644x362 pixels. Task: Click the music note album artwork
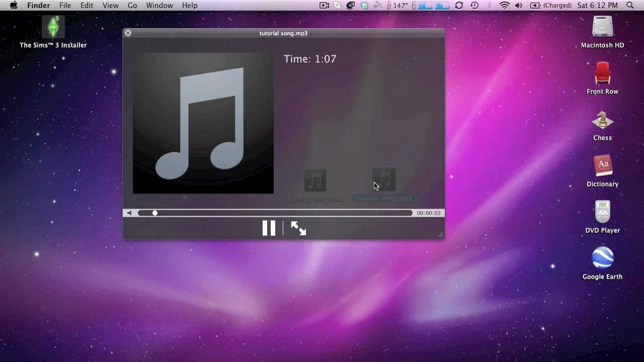(x=203, y=123)
